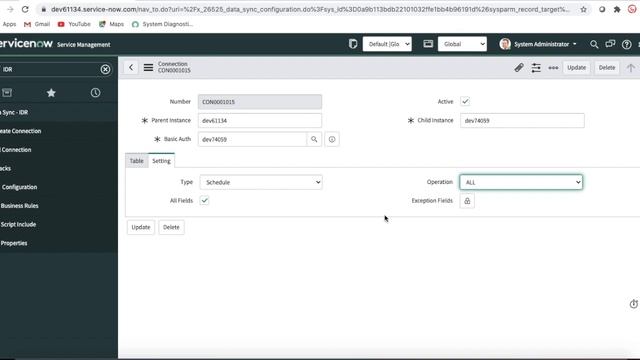Switch to the Table tab
The image size is (640, 360).
[x=136, y=161]
